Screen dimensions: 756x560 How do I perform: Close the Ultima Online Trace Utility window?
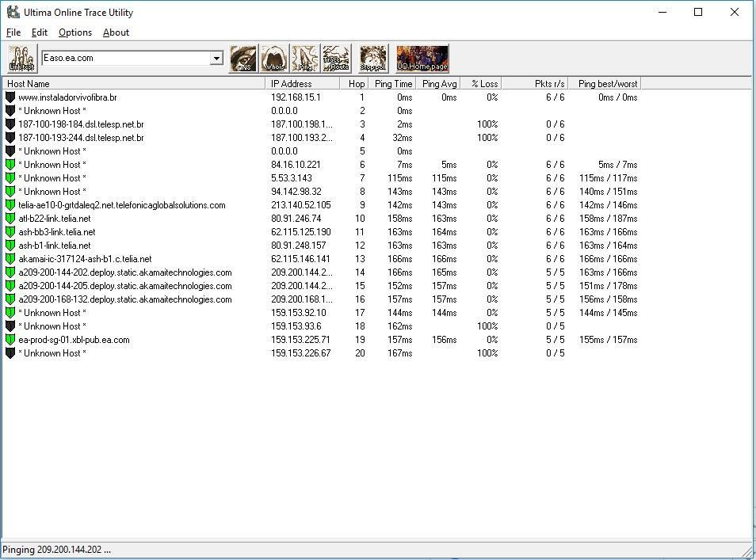coord(735,12)
